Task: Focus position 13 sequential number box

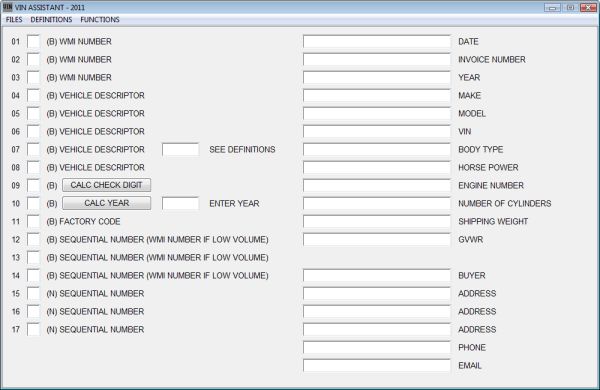Action: pyautogui.click(x=33, y=257)
